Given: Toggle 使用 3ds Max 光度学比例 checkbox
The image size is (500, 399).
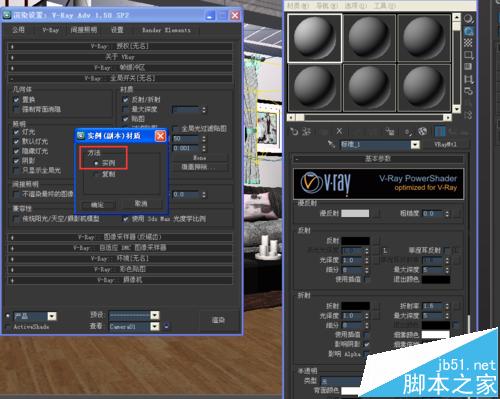Looking at the screenshot, I should pos(125,219).
